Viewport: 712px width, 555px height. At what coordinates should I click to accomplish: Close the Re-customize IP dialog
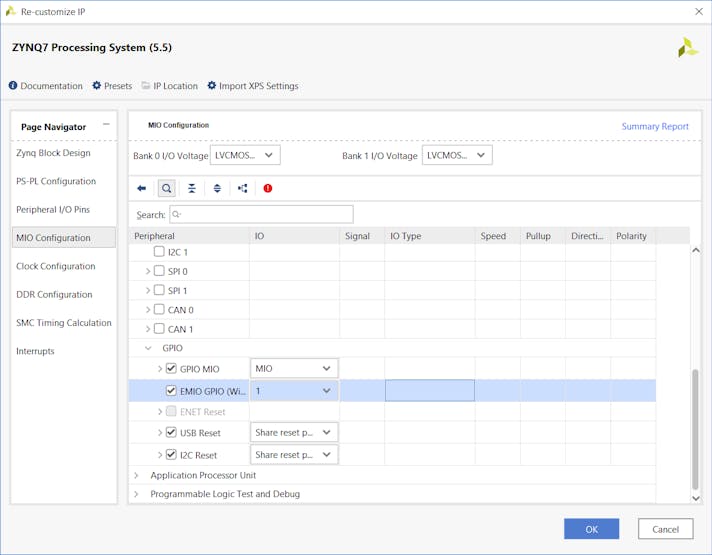point(699,11)
